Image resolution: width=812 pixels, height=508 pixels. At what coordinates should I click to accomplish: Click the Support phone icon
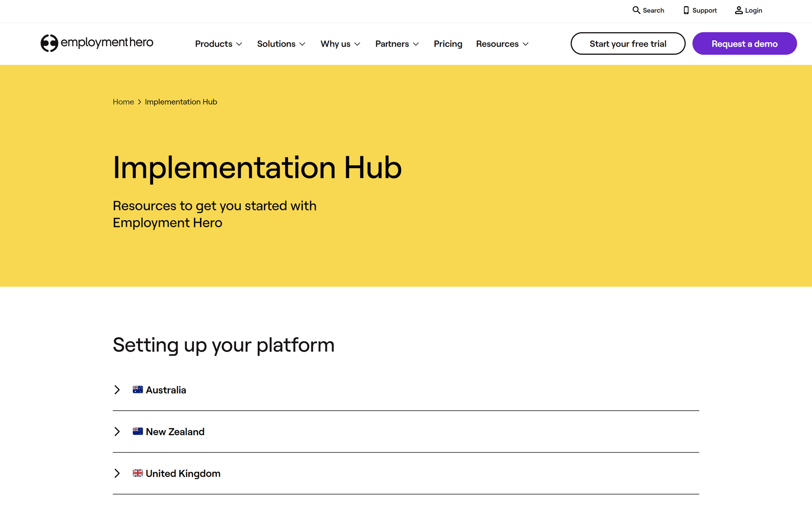point(686,10)
